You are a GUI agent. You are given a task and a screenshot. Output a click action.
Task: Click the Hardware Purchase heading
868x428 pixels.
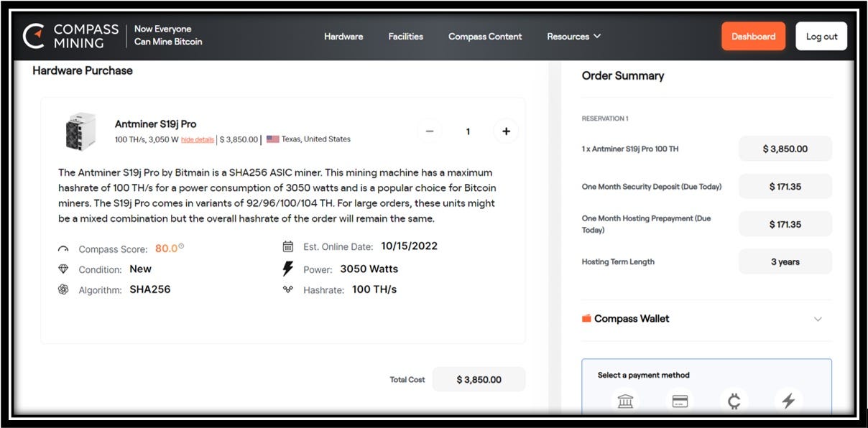[x=83, y=70]
